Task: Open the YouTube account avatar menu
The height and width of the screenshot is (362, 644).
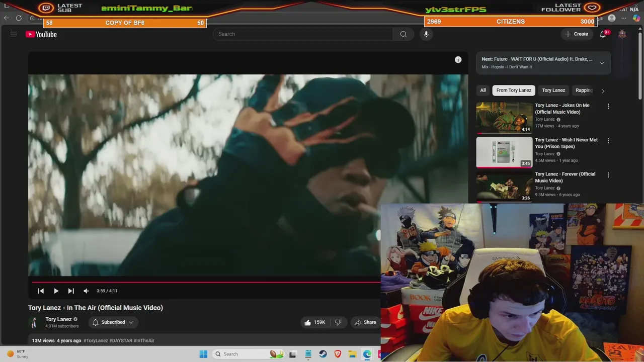Action: pos(622,34)
